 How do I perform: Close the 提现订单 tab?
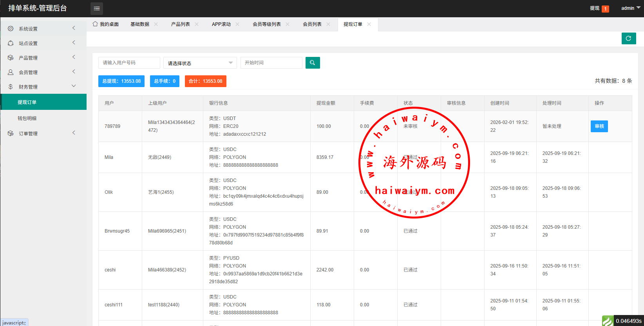pos(369,24)
